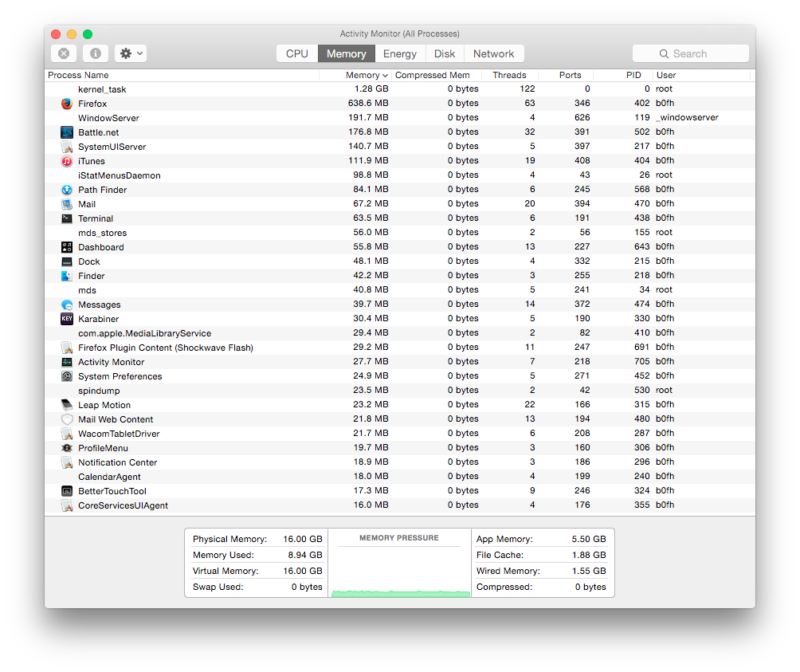Select the WindowServer process row
800x672 pixels.
coord(400,118)
